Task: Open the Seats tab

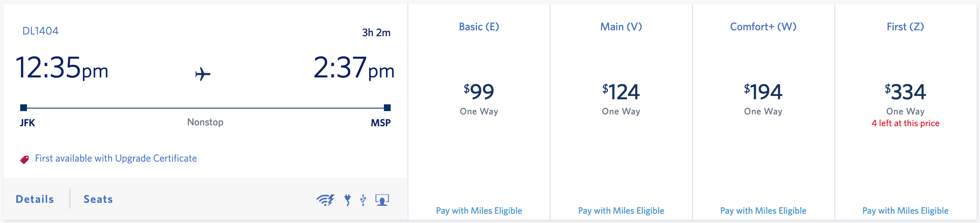Action: [x=98, y=199]
